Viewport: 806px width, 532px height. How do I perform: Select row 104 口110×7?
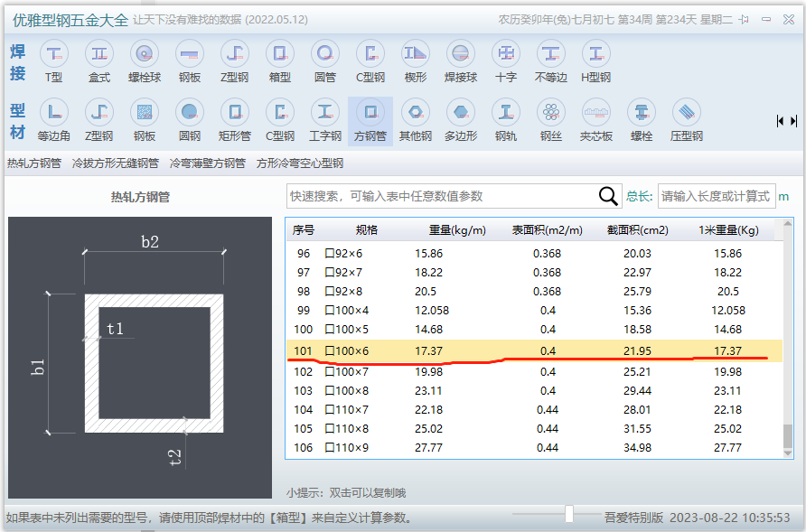pyautogui.click(x=535, y=410)
